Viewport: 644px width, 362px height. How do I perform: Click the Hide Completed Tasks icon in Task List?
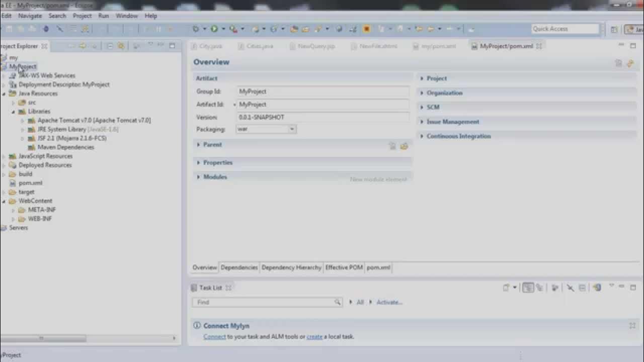coord(571,288)
